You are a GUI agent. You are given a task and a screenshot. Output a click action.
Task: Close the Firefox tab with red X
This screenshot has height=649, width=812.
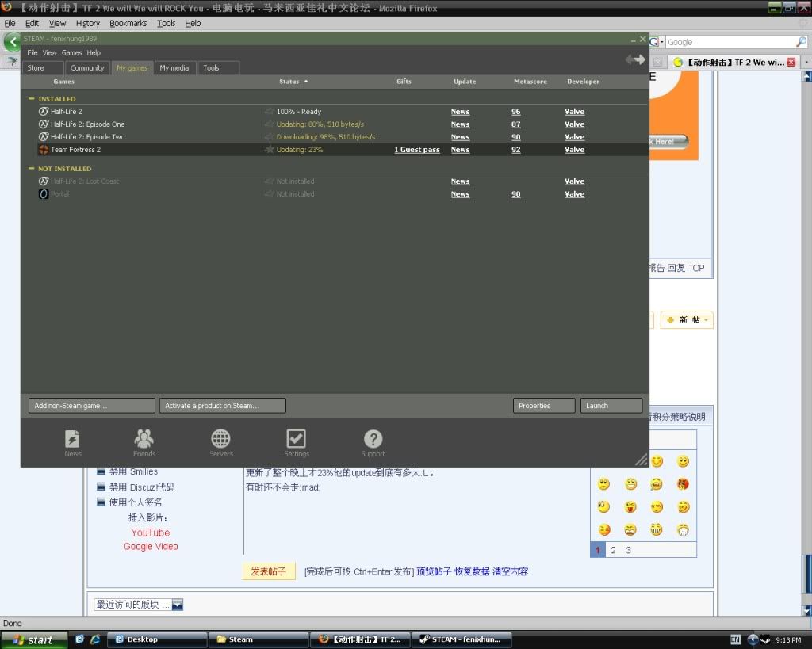point(791,62)
